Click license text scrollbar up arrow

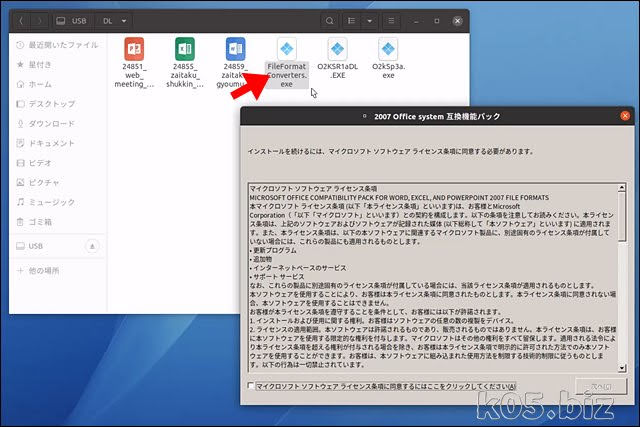pos(622,188)
